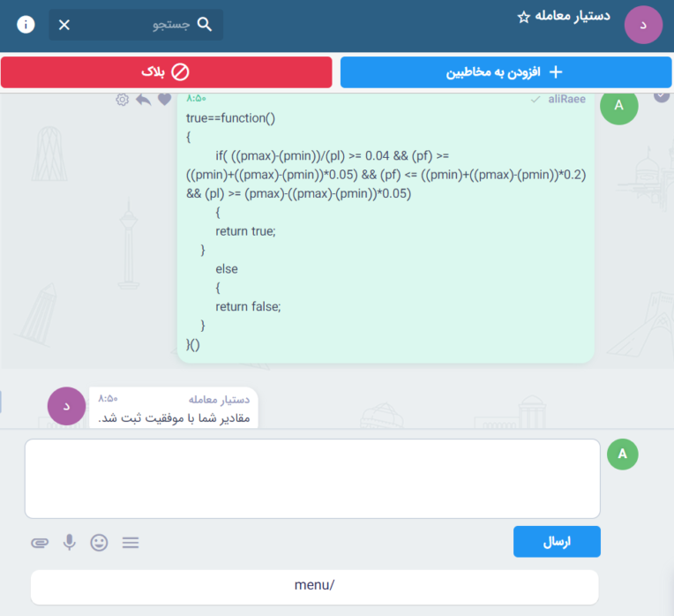Click the true==function() line of the message

point(230,118)
